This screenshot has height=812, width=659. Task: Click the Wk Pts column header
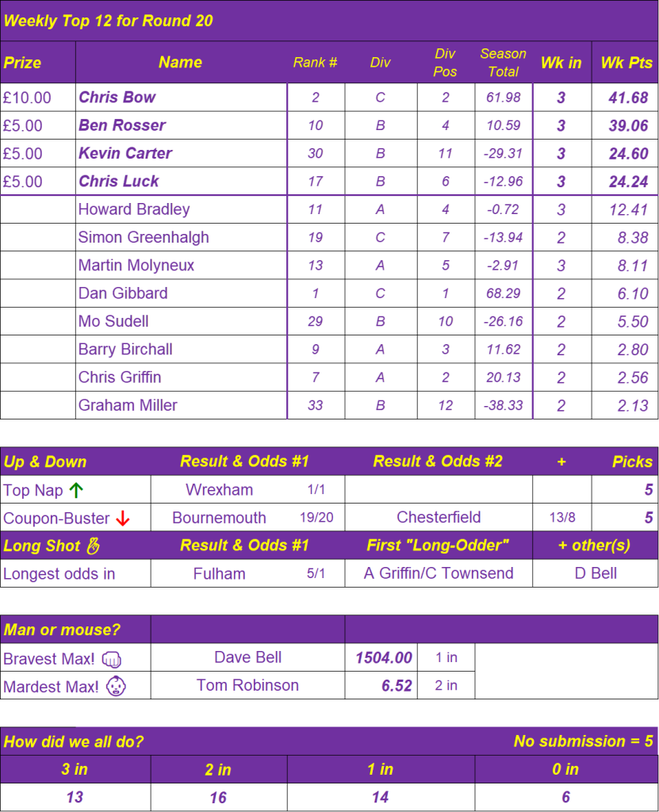coord(626,63)
